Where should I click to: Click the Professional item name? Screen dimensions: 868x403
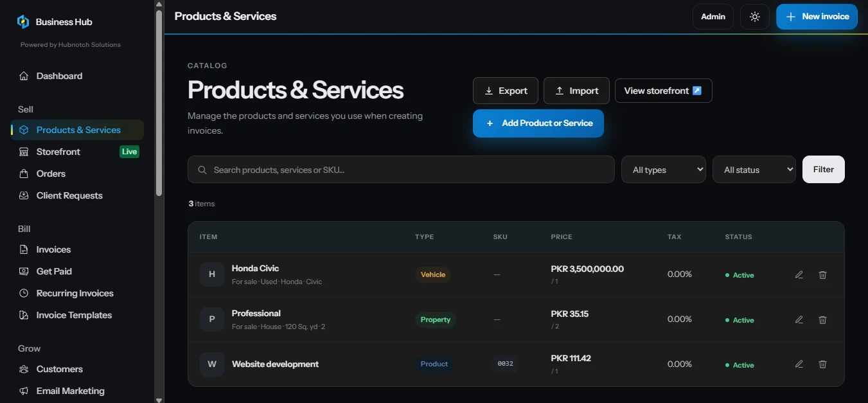point(256,313)
